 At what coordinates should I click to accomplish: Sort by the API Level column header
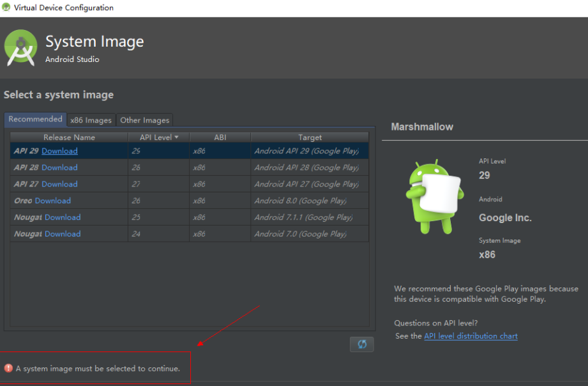coord(159,137)
